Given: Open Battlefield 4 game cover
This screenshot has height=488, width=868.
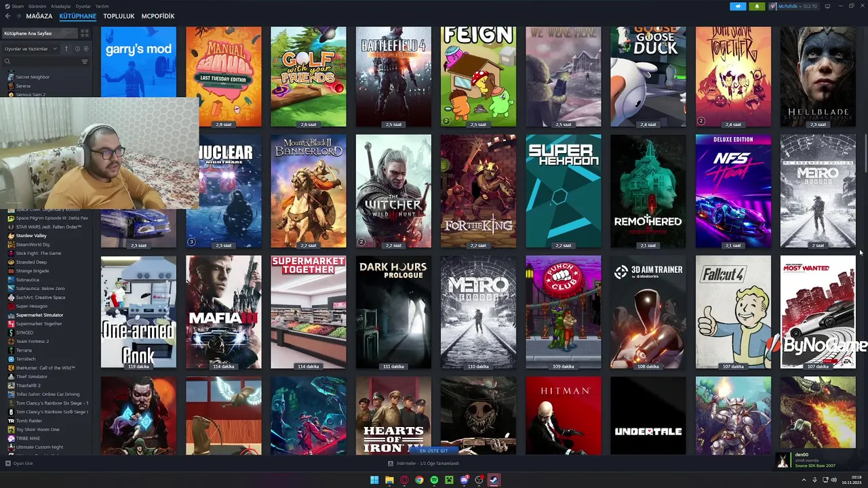Looking at the screenshot, I should point(393,77).
